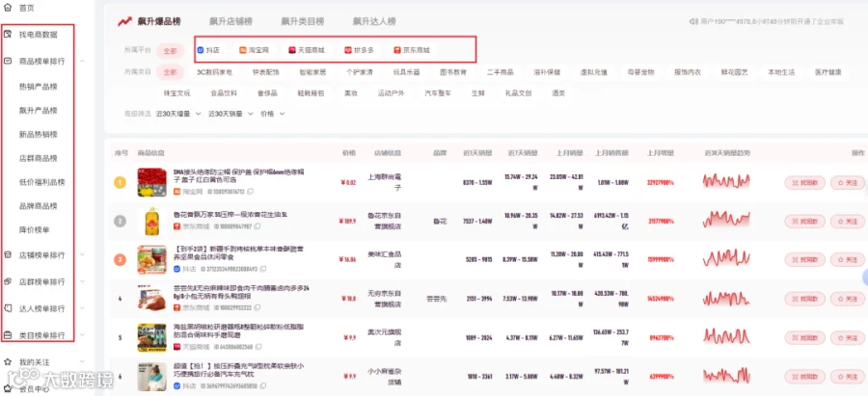The image size is (868, 396).
Task: Expand the 类目榜单排行 chevron
Action: pos(82,335)
